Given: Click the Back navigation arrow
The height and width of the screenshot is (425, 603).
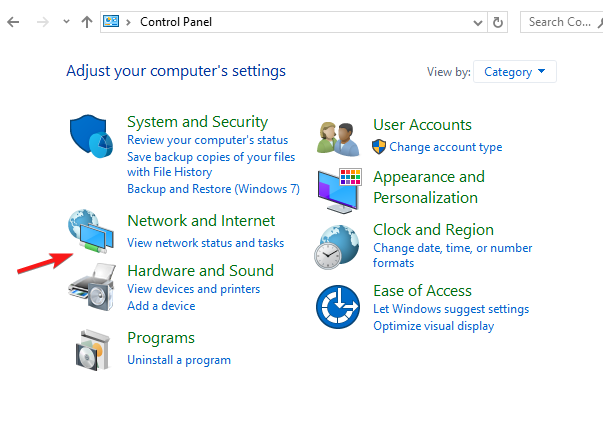Looking at the screenshot, I should (13, 22).
